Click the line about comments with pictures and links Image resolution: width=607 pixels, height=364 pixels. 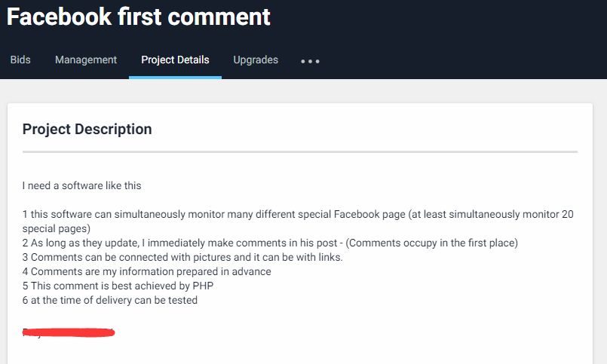(182, 257)
